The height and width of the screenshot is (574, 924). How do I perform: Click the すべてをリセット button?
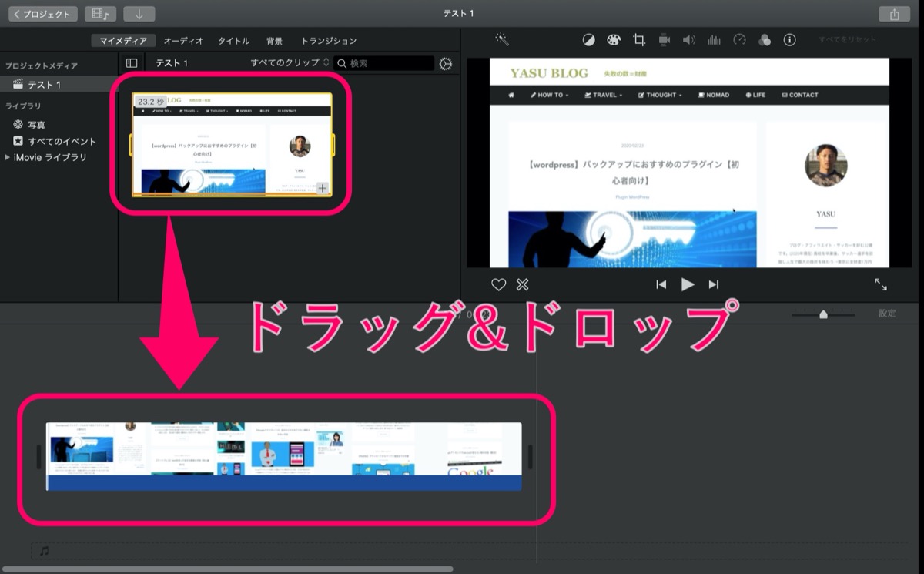click(x=847, y=39)
